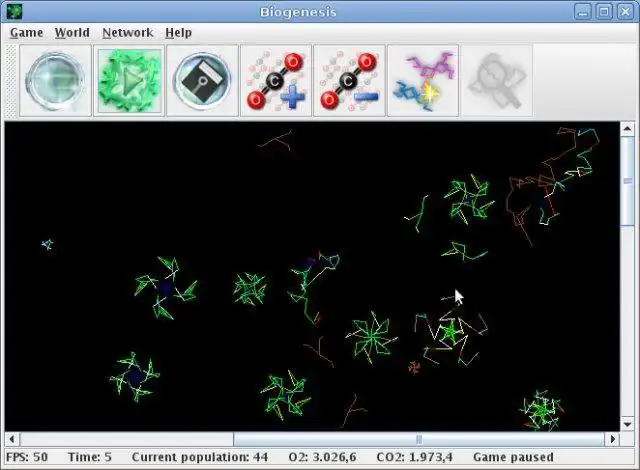Click the 'O2: 3.026,6' status text
Screen dimensions: 640x470
pos(322,457)
